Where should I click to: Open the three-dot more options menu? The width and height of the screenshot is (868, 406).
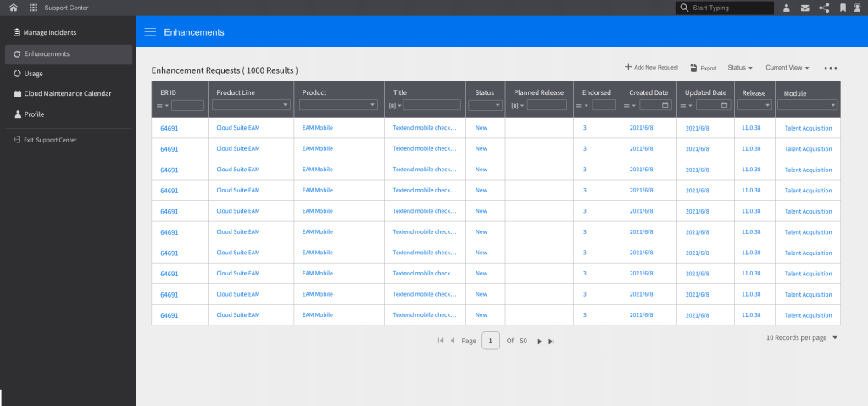tap(831, 68)
